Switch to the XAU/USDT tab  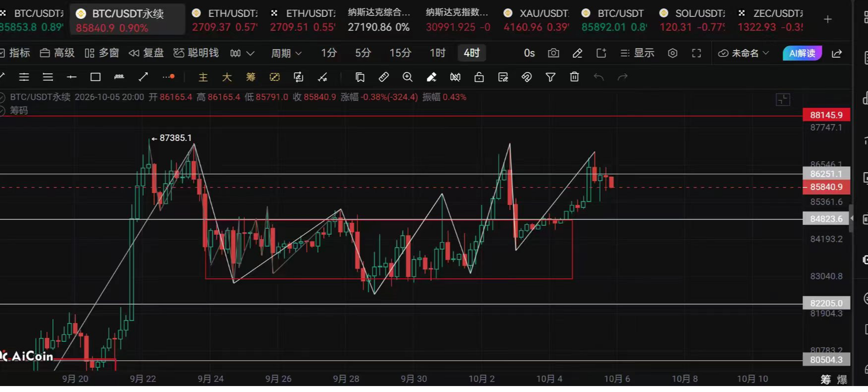(536, 20)
